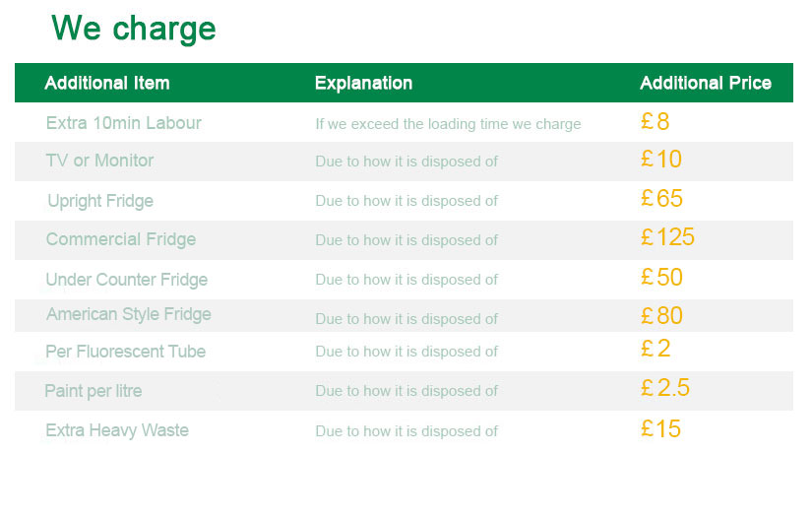Screen dimensions: 812x518
Task: Select the £2.5 paint price
Action: click(x=665, y=388)
